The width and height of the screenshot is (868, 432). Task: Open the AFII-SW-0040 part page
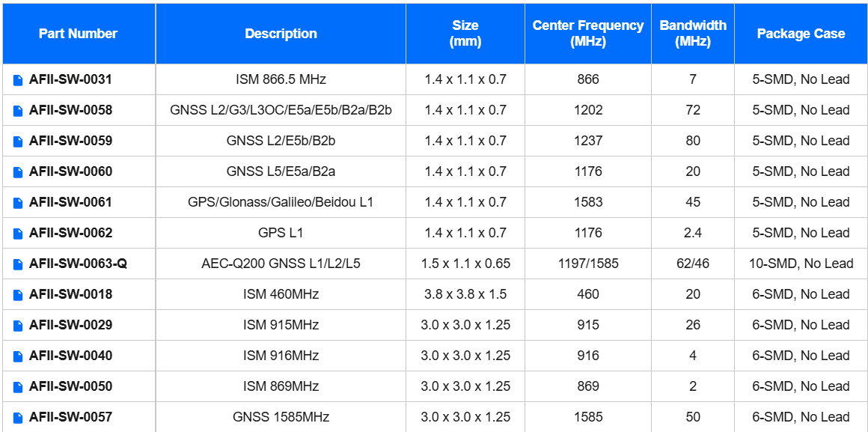tap(70, 356)
